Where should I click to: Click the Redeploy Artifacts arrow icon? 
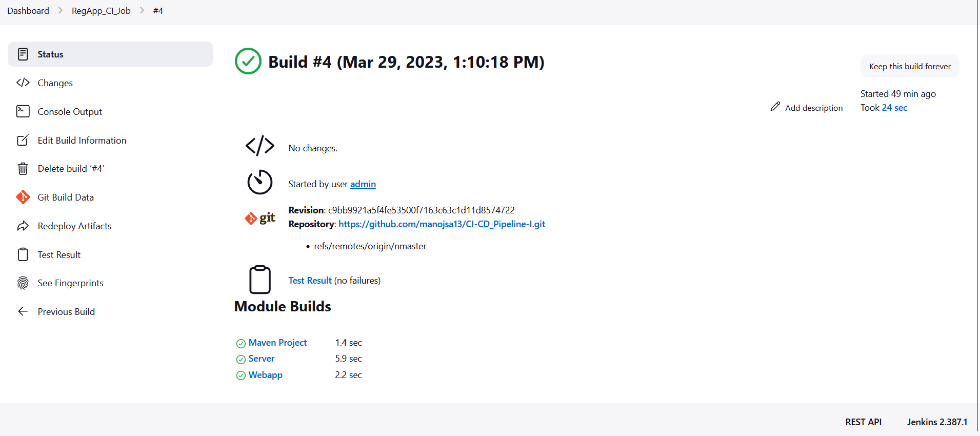(23, 226)
